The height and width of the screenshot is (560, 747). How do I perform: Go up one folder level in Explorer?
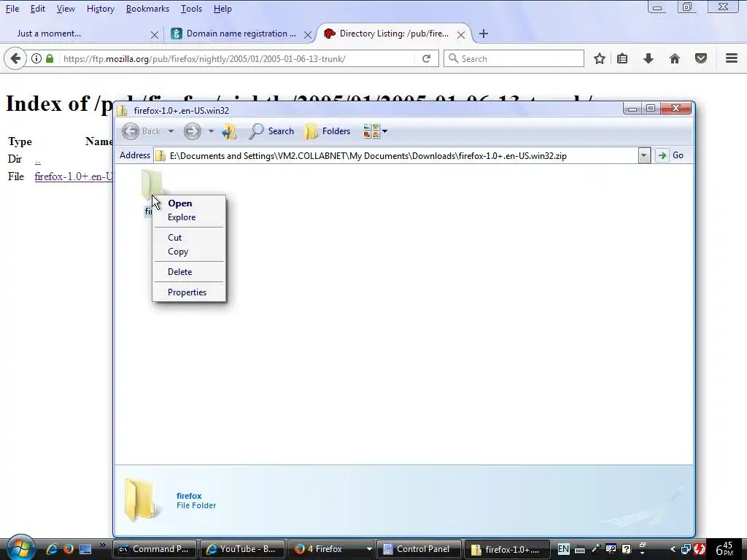(x=229, y=131)
